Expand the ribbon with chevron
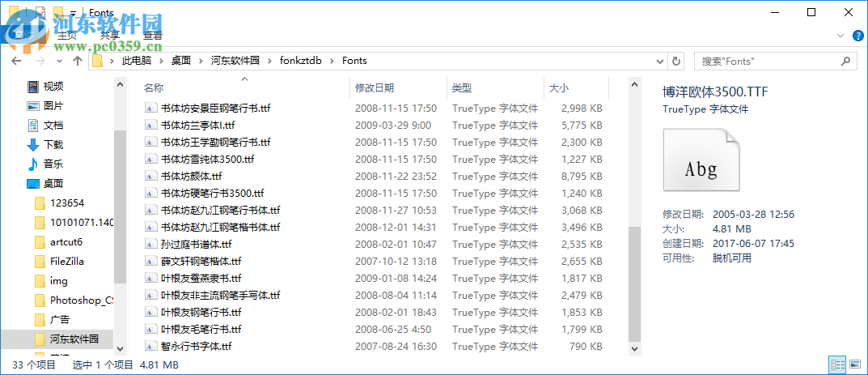This screenshot has width=868, height=375. point(840,36)
